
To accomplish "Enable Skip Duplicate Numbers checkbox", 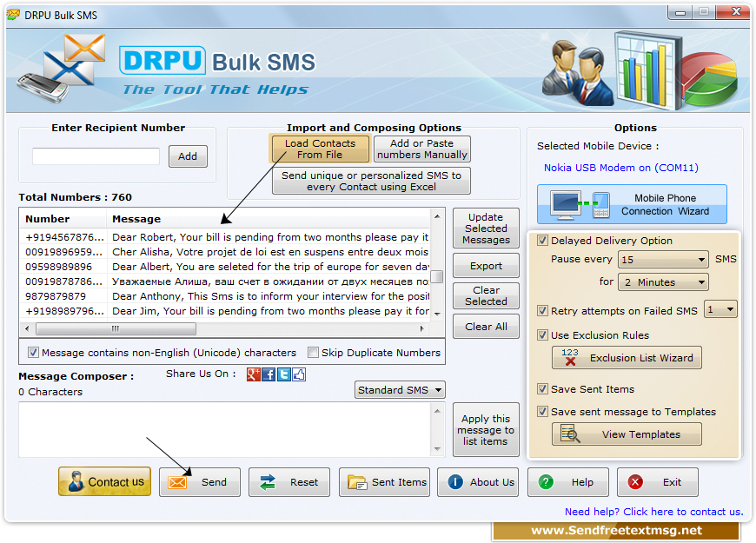I will (x=314, y=353).
